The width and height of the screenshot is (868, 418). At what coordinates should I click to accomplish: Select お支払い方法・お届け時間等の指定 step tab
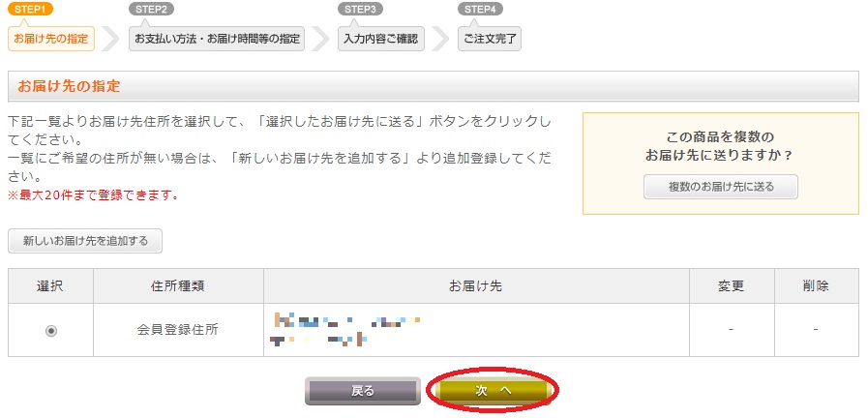[x=217, y=40]
